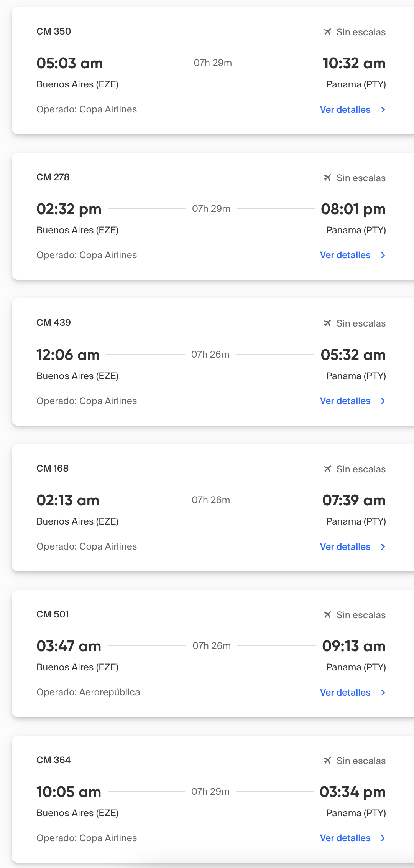Open Ver detalles link for CM 439

point(345,401)
